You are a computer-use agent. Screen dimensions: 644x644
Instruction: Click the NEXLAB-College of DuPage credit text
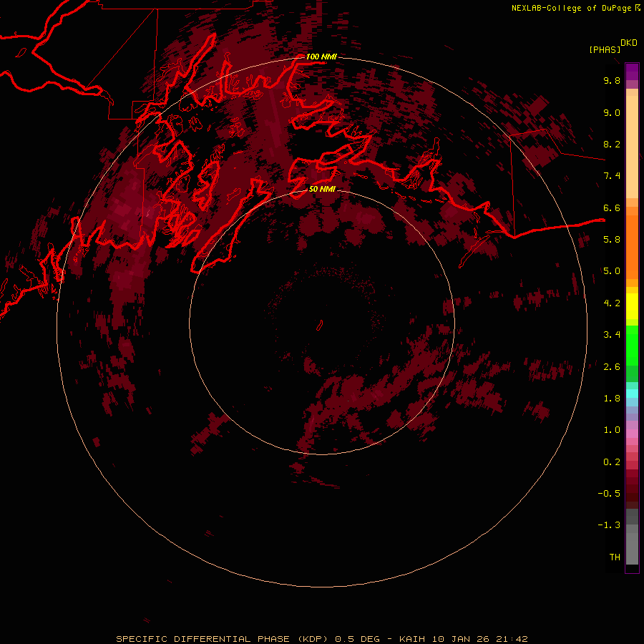click(x=571, y=8)
